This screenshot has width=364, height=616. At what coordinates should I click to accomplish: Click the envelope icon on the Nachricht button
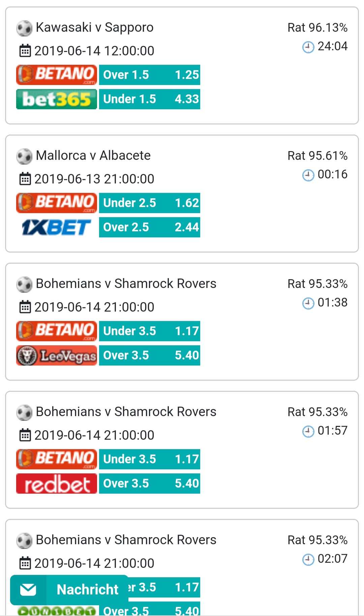point(28,590)
